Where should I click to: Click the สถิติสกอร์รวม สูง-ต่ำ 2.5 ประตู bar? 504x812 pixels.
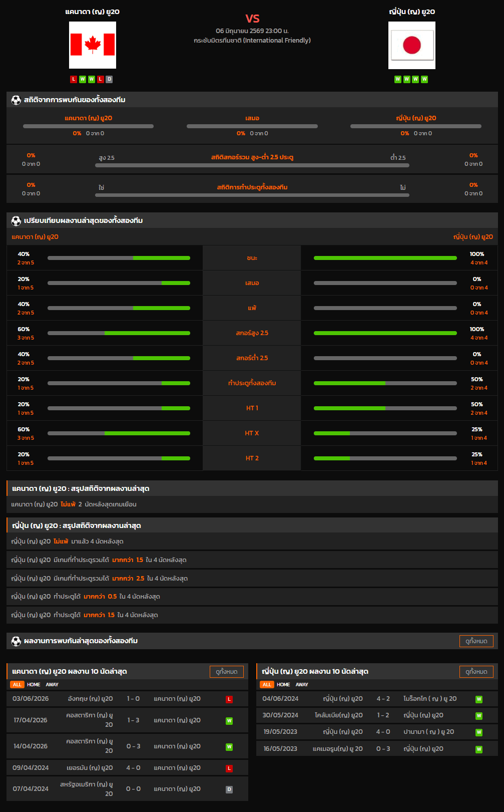[252, 165]
